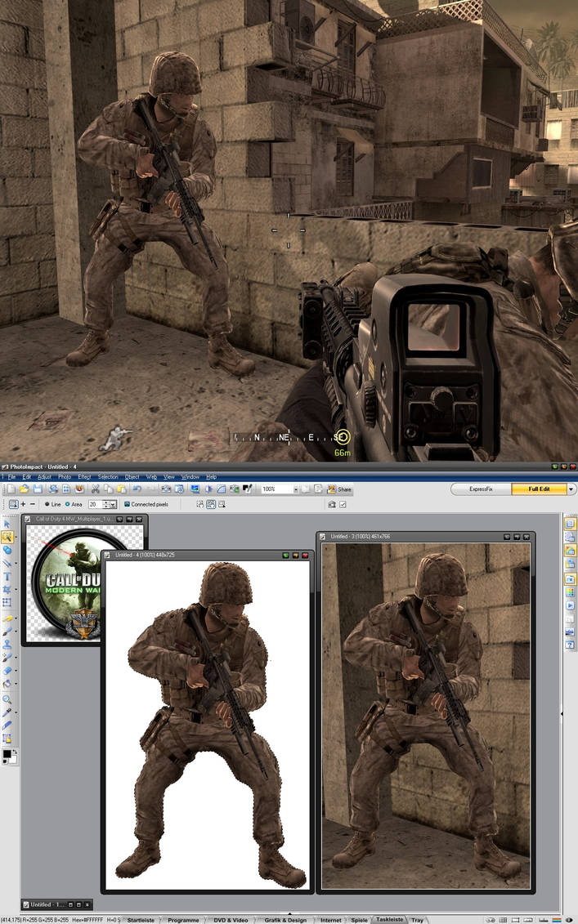Expand Eraser tool flyout arrow
Screen dimensions: 578x924
coord(16,671)
